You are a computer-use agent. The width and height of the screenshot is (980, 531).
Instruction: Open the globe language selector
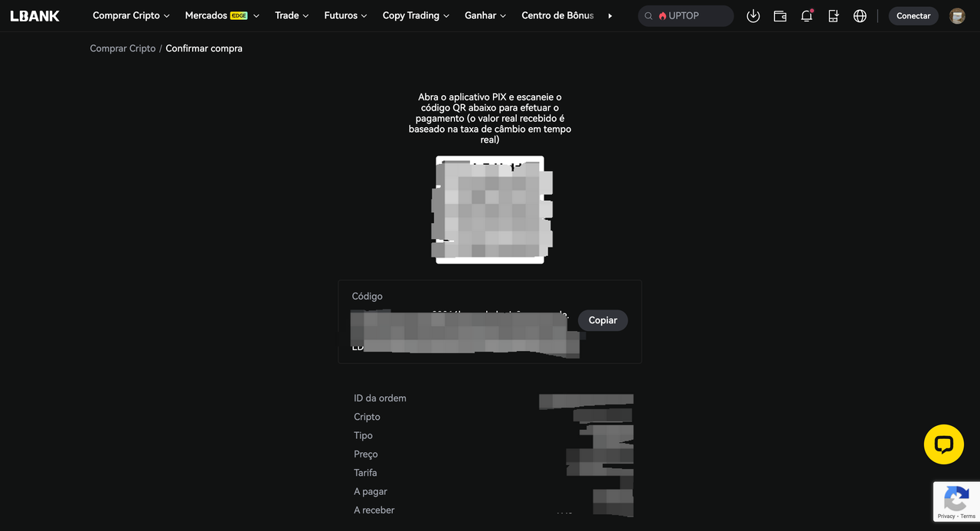(860, 16)
